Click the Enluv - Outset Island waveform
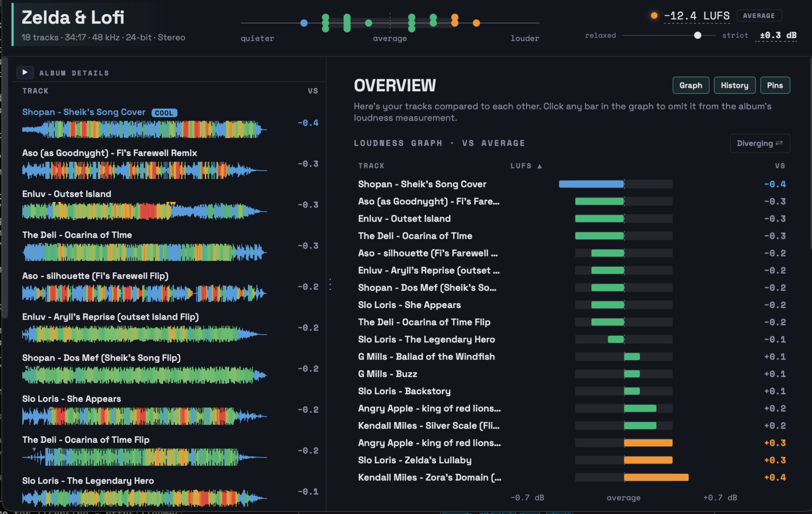The height and width of the screenshot is (514, 812). pos(144,211)
